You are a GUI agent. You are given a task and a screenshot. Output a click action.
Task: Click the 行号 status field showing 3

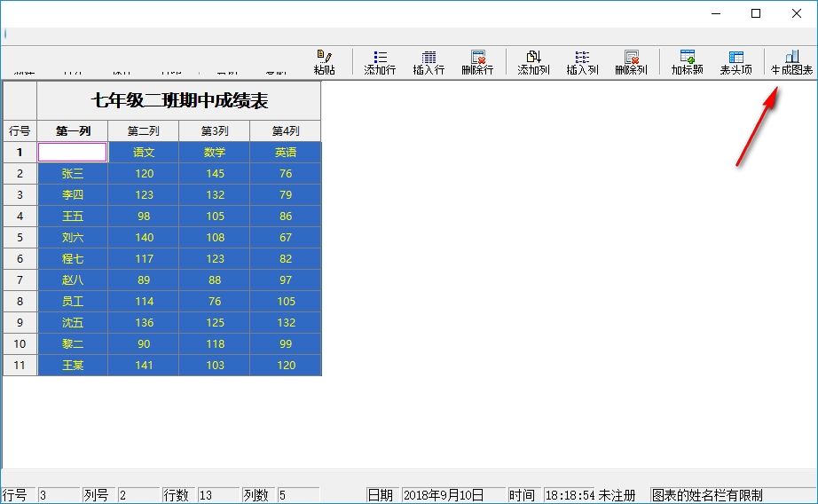tap(59, 495)
